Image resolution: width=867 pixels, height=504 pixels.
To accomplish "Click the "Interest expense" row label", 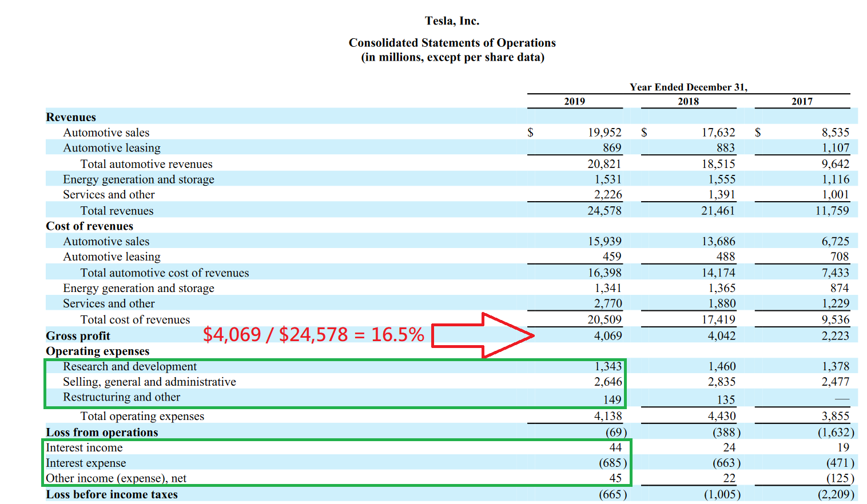I will (x=86, y=463).
